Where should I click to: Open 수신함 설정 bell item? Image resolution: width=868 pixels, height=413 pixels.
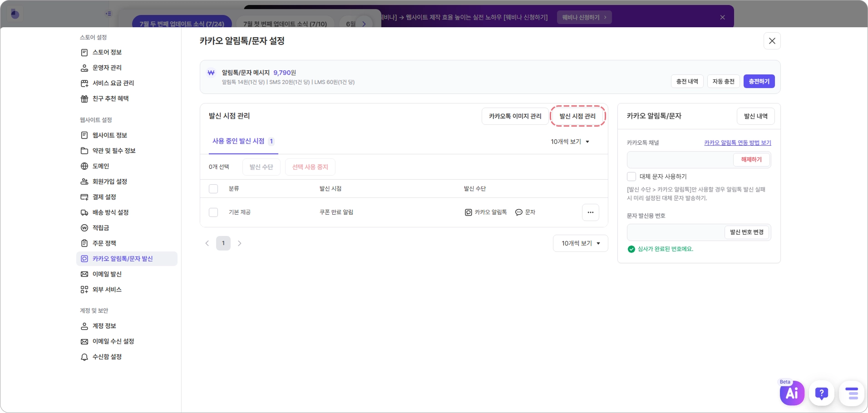pyautogui.click(x=127, y=357)
